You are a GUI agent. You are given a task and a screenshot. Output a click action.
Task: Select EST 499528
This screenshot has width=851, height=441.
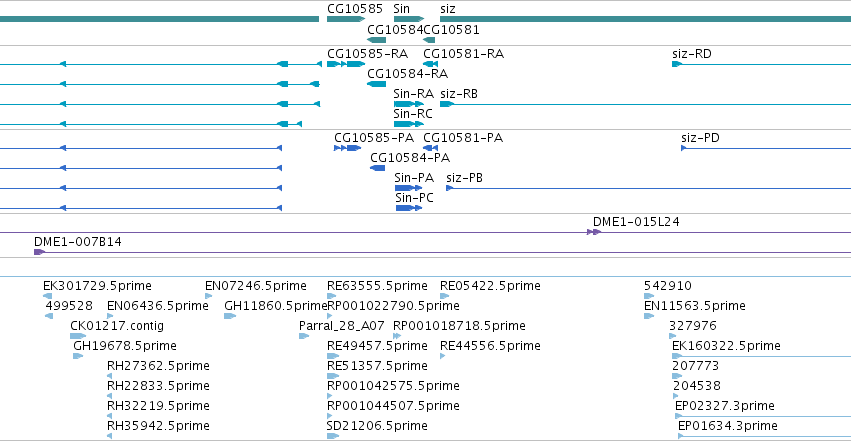(49, 316)
